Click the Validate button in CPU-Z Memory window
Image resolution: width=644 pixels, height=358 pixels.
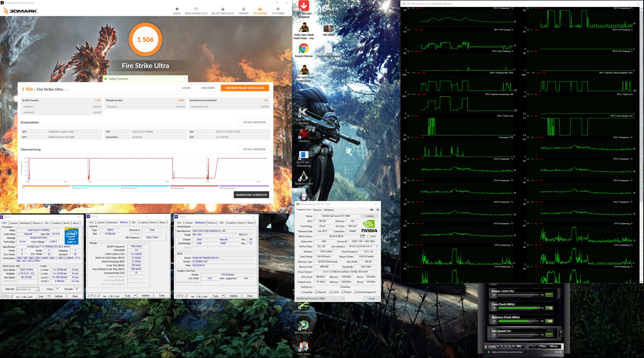145,296
